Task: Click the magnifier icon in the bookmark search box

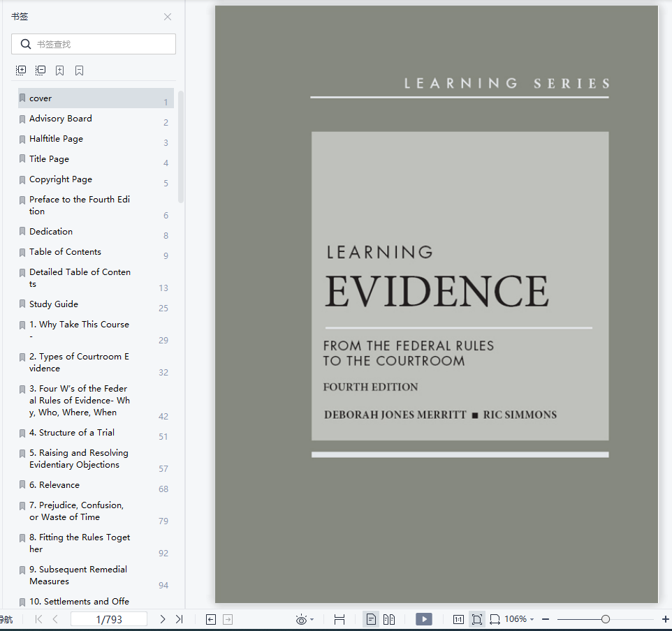Action: coord(26,44)
